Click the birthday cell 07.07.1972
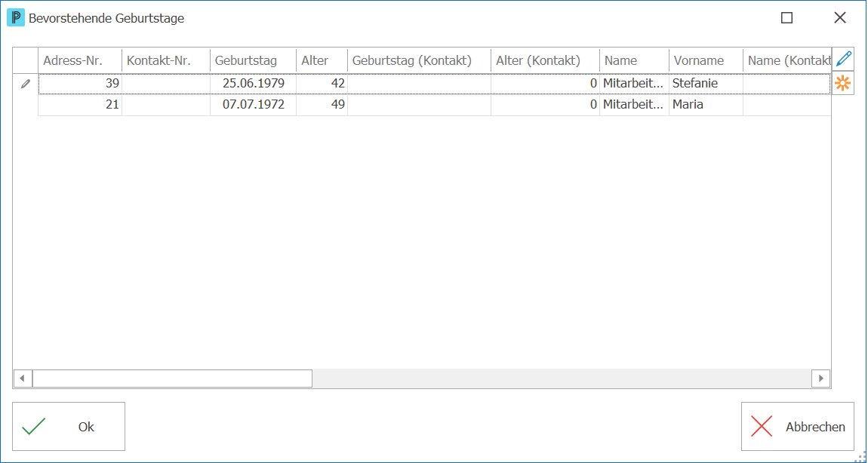 click(x=254, y=105)
